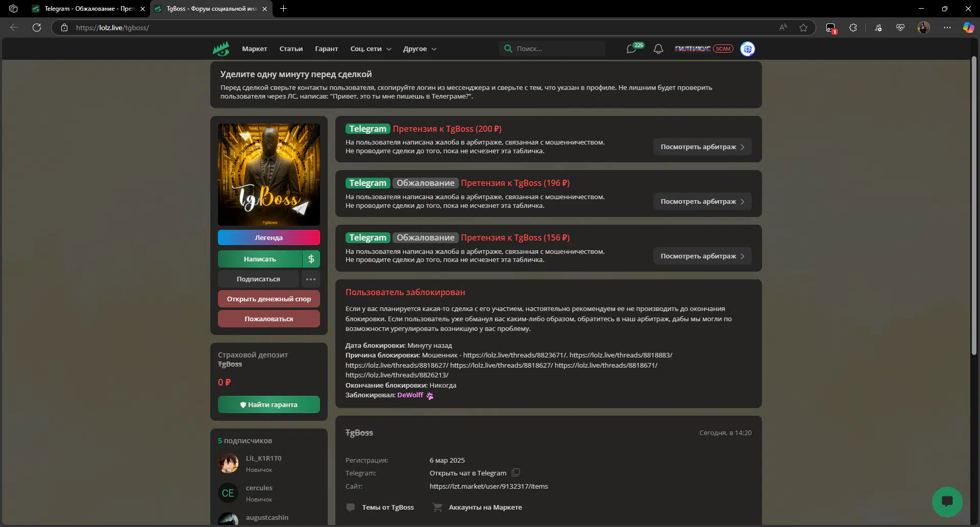980x527 pixels.
Task: Open workspaces icon in tab bar
Action: 13,9
